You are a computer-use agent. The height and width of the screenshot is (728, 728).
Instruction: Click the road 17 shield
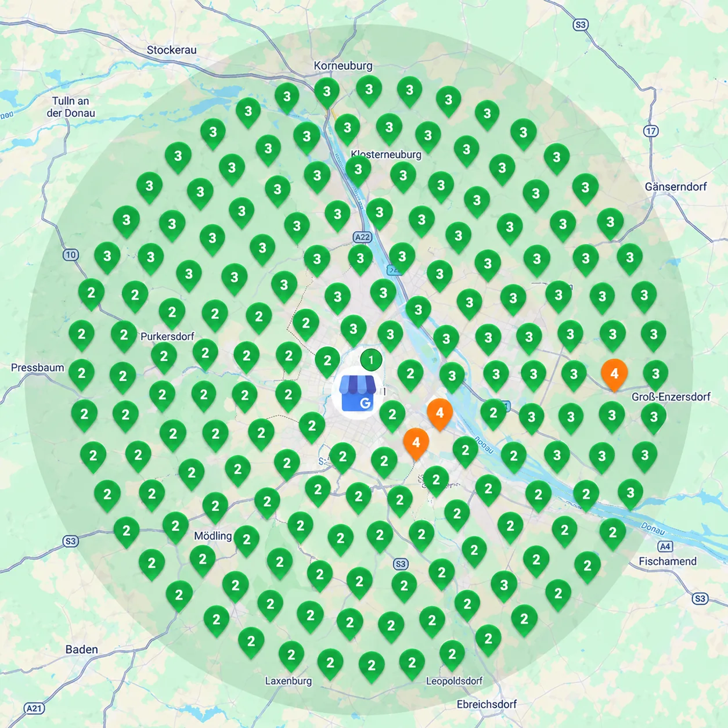tap(651, 131)
